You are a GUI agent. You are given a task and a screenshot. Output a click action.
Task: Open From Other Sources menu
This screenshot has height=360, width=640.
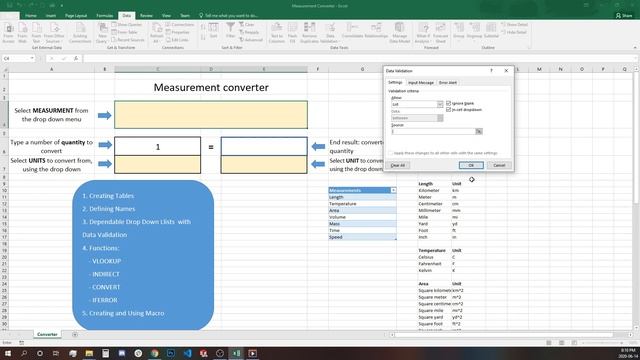[x=54, y=33]
